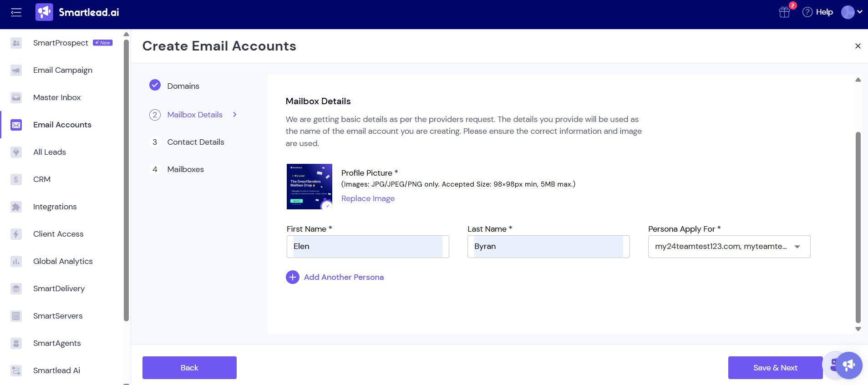Close the Create Email Accounts panel
868x385 pixels.
tap(858, 46)
